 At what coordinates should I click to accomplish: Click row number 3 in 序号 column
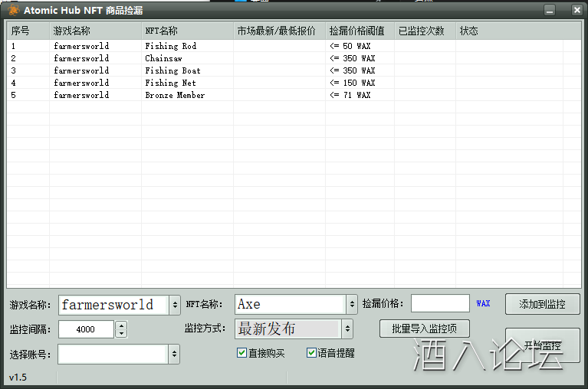(x=13, y=70)
